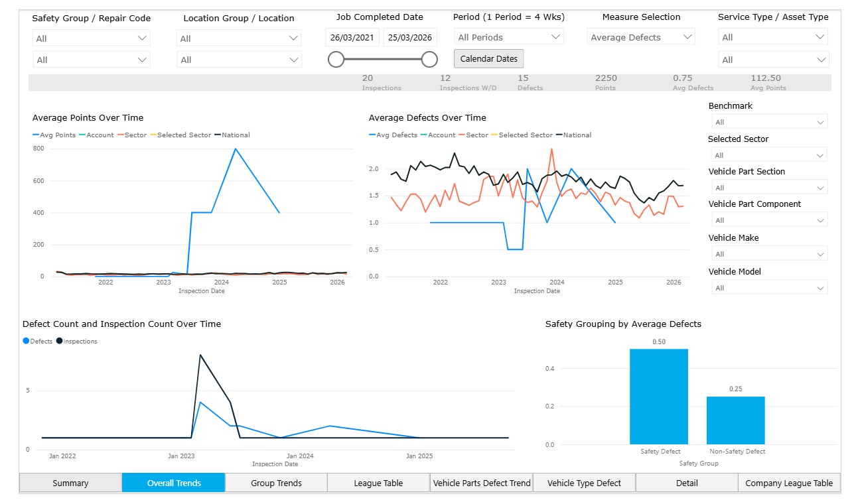
Task: Click the Safety Defect bar
Action: click(659, 397)
